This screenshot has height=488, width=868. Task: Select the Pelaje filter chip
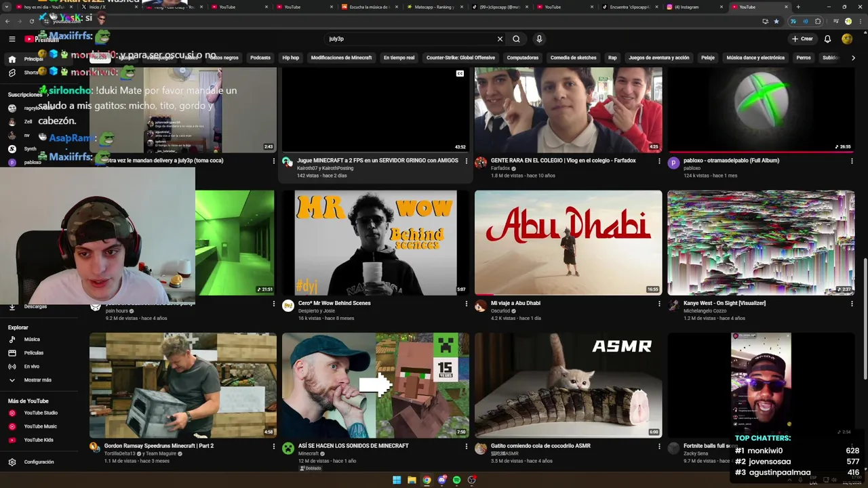click(x=708, y=58)
